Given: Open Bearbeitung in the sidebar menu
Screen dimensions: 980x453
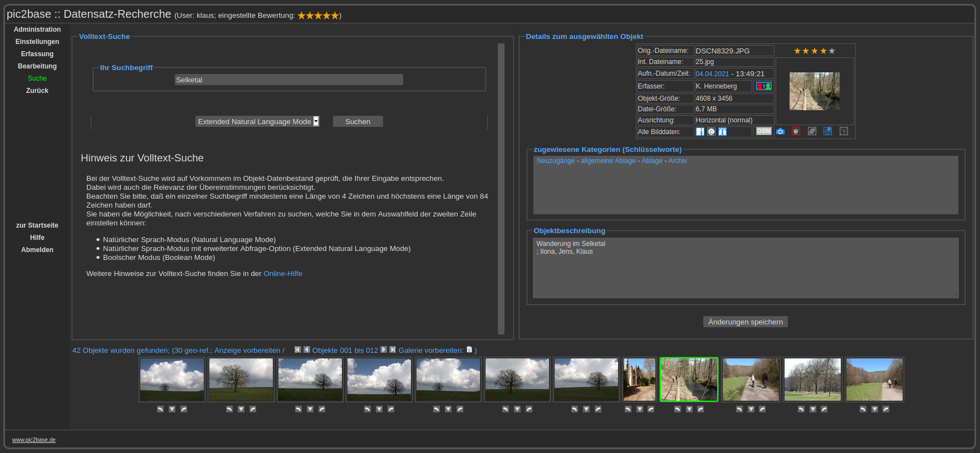Looking at the screenshot, I should click(37, 66).
